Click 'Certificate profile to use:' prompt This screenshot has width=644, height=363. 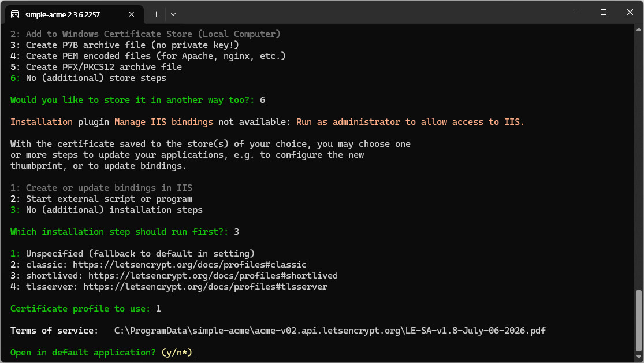pos(80,309)
